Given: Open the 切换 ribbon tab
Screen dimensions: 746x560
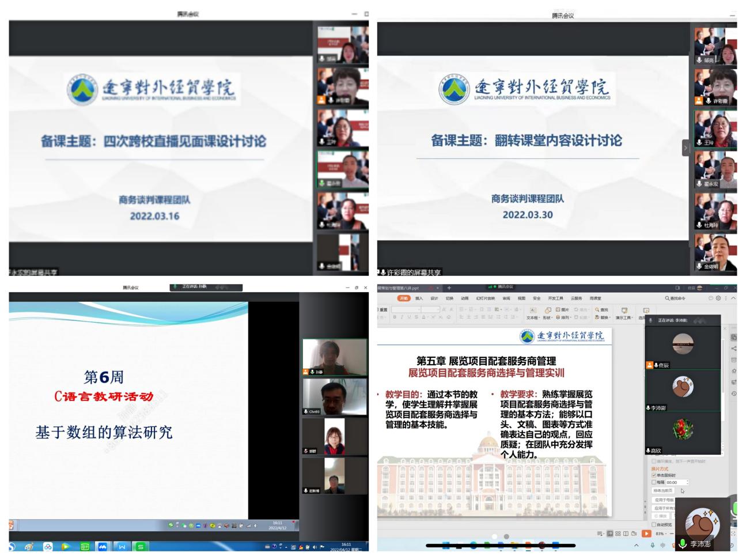Looking at the screenshot, I should tap(449, 298).
